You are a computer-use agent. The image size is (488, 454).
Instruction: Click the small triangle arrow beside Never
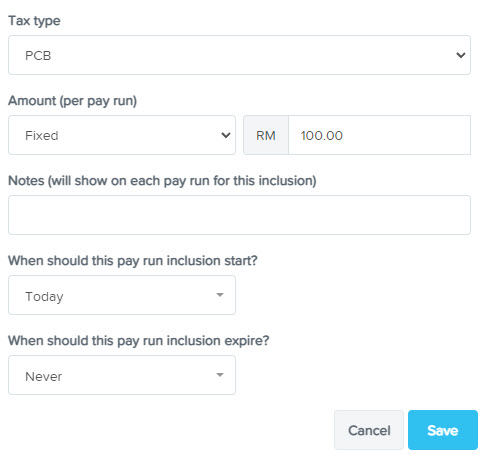(x=220, y=375)
